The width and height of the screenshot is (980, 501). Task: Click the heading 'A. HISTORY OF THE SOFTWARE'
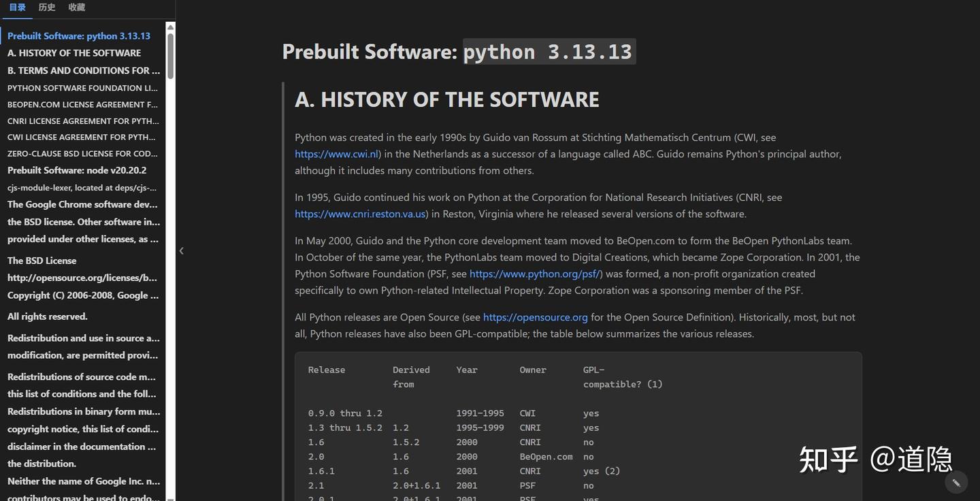447,100
